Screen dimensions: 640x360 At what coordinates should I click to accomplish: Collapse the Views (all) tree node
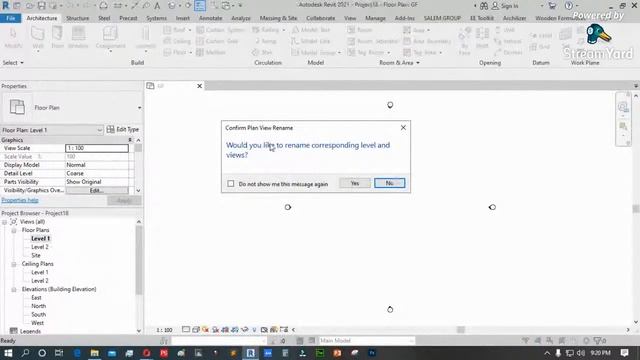click(4, 222)
